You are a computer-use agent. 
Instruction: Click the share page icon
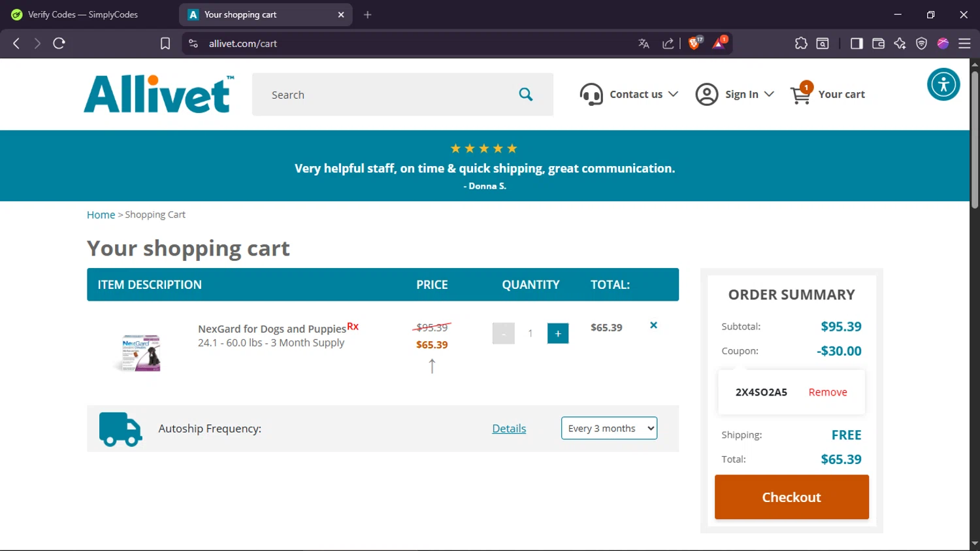668,43
